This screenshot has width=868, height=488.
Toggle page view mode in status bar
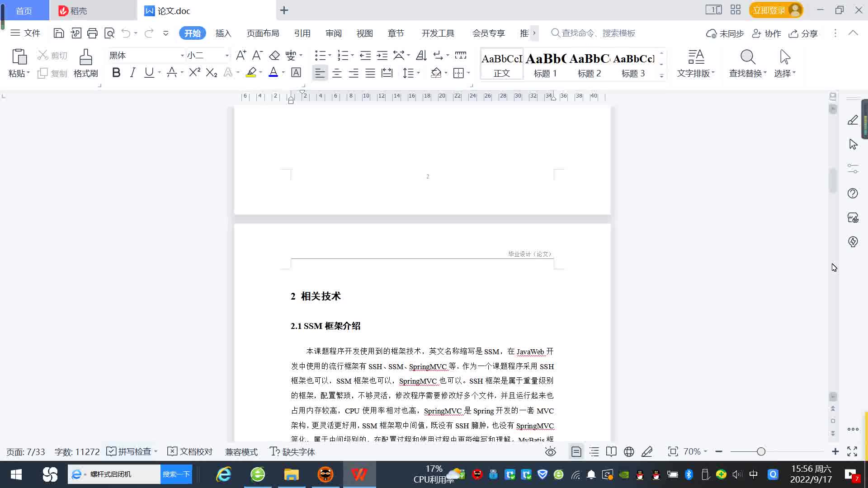(x=576, y=451)
